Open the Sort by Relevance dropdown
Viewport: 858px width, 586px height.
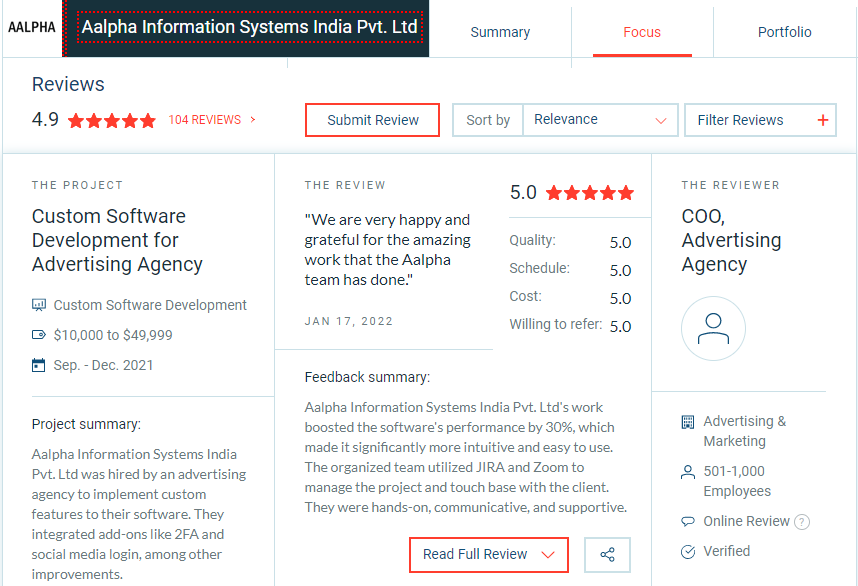(x=600, y=120)
